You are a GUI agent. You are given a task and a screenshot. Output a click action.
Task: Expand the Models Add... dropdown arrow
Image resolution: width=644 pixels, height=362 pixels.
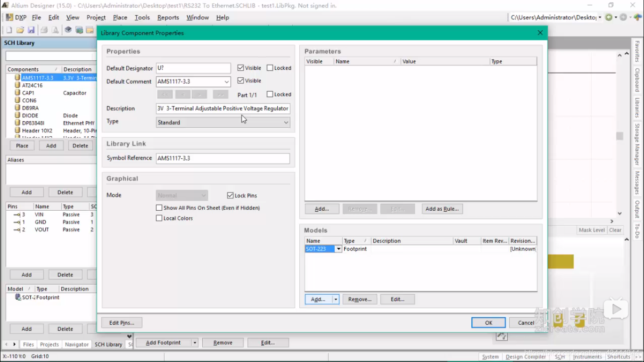point(336,299)
